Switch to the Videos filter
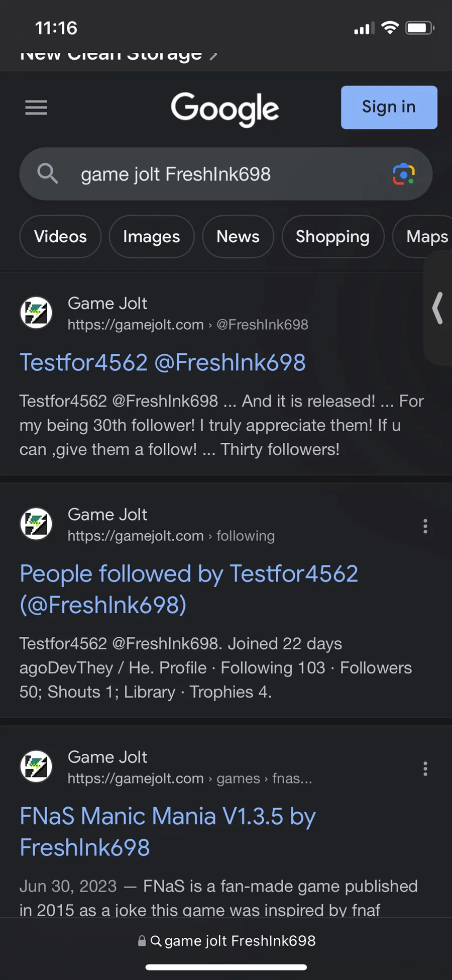The width and height of the screenshot is (452, 980). click(60, 237)
